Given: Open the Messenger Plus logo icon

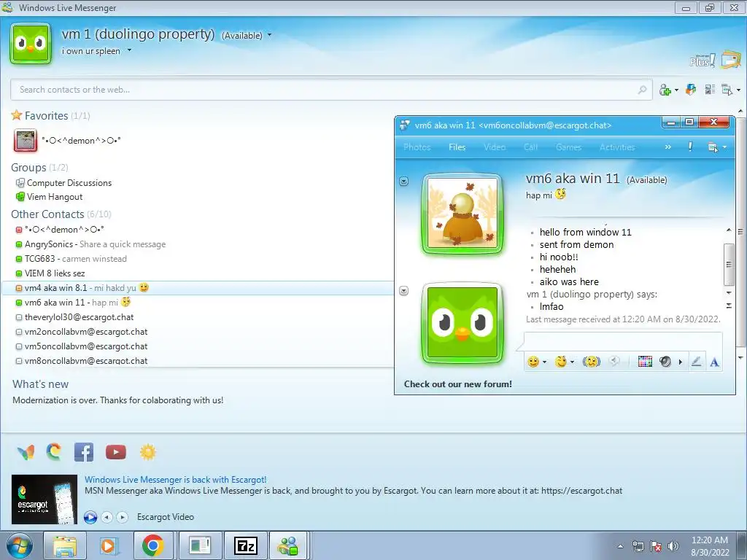Looking at the screenshot, I should point(703,61).
